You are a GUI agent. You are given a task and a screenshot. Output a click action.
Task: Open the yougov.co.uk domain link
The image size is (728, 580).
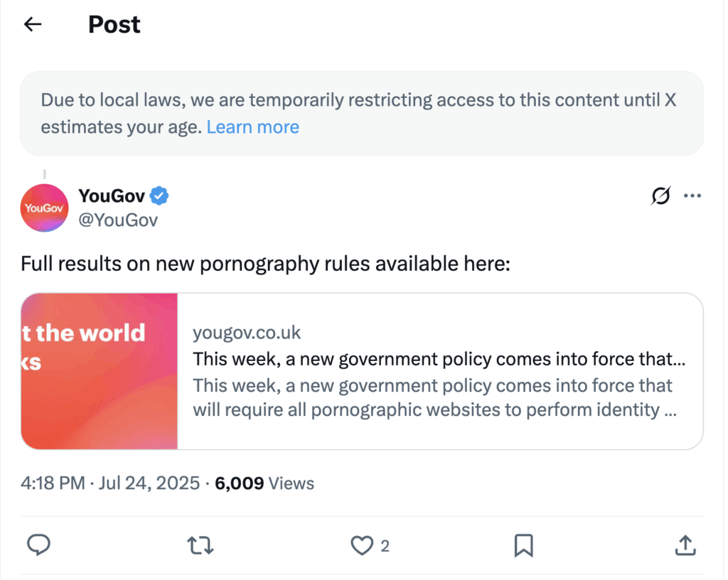[x=247, y=333]
